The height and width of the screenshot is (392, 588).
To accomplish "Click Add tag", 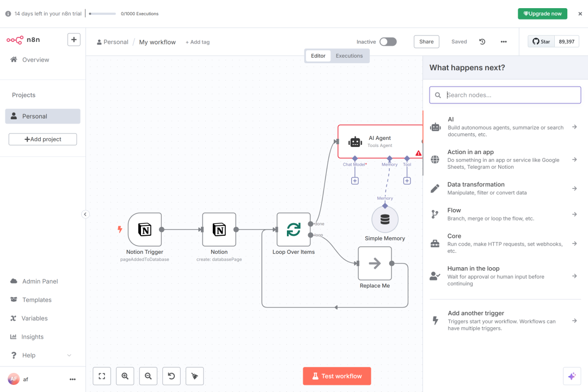I will [198, 42].
